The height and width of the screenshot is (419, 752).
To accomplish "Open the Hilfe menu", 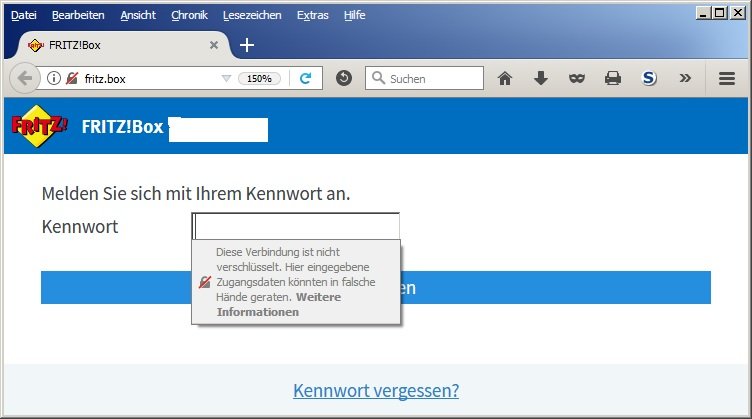I will (x=354, y=15).
